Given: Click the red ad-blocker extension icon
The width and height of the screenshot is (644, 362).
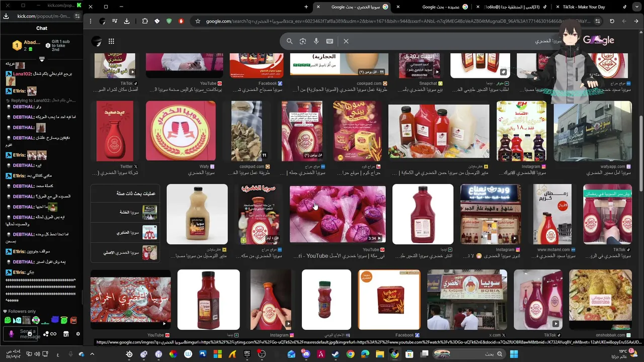Looking at the screenshot, I should [181, 21].
